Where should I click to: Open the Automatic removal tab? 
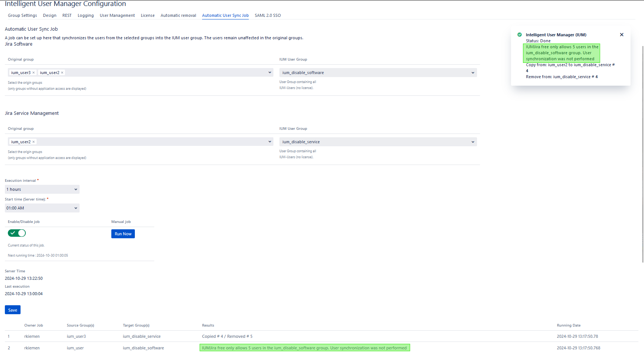click(x=178, y=15)
